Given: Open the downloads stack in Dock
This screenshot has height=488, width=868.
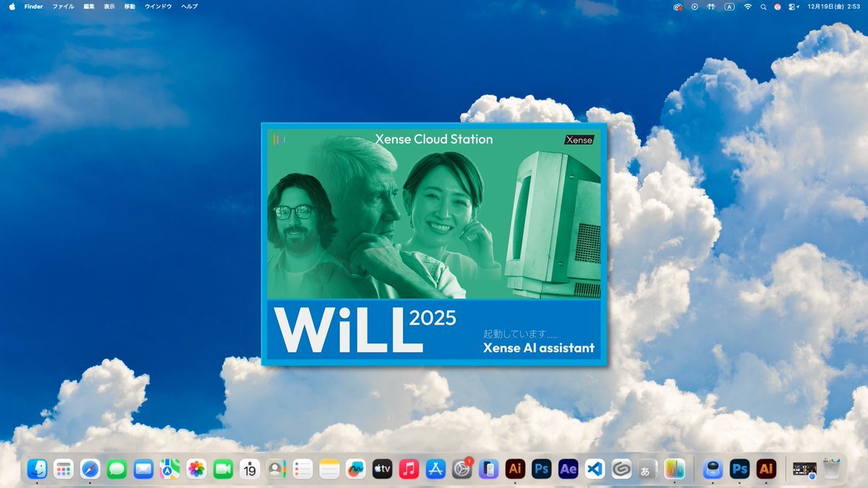Looking at the screenshot, I should [x=804, y=469].
